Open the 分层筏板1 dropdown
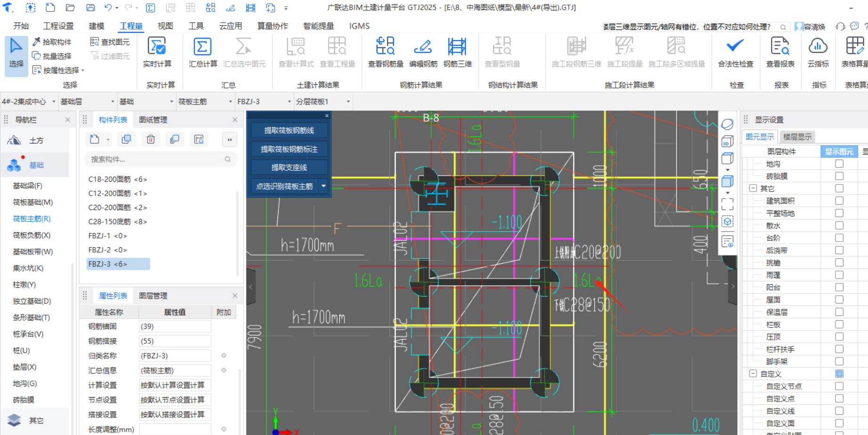 coord(323,102)
